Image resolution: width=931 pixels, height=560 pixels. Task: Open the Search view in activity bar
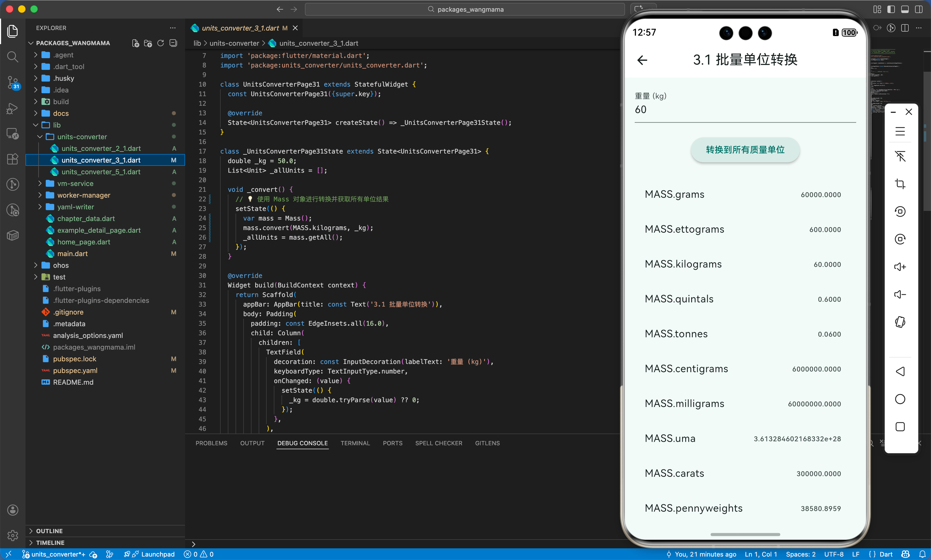pos(12,57)
